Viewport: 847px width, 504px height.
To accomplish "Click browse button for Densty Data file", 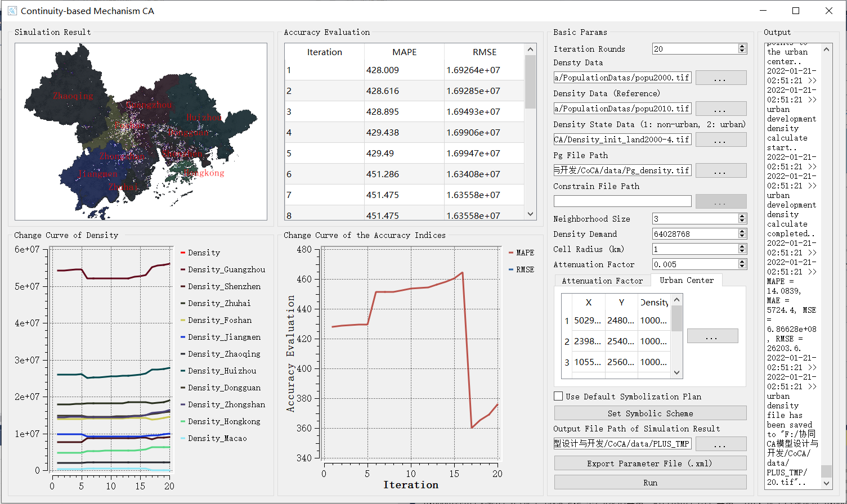I will (721, 78).
